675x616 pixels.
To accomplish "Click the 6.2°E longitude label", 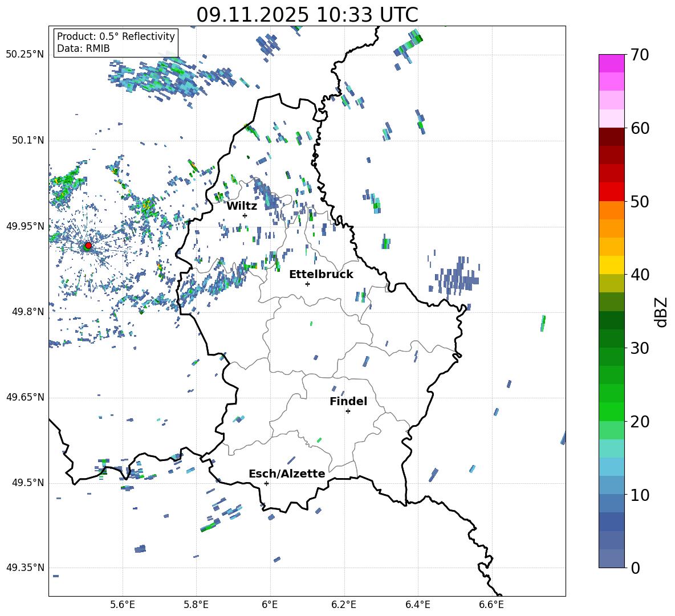I will [x=344, y=605].
